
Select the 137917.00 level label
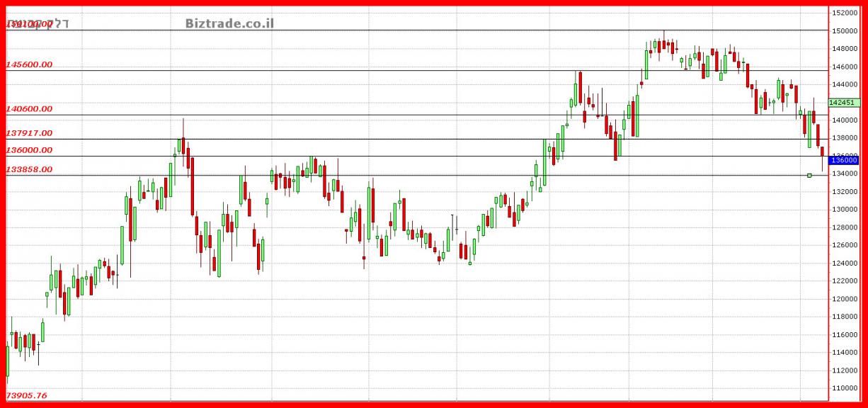coord(30,133)
